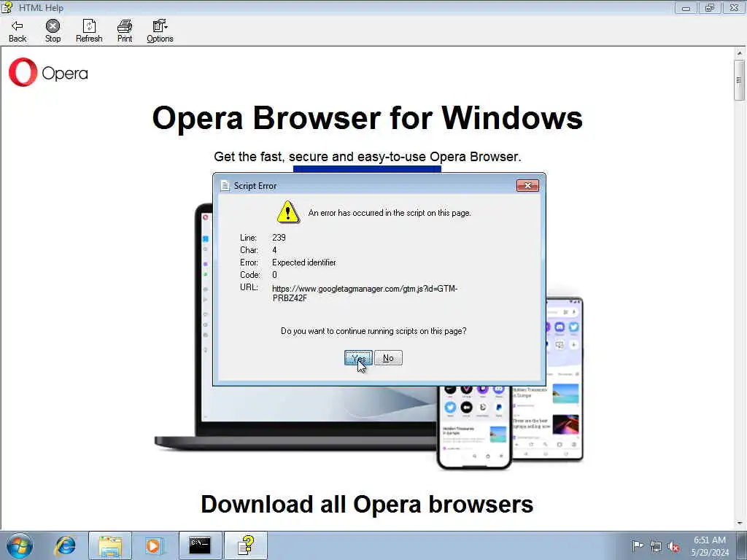The image size is (747, 560).
Task: Click the 'Expected identifier' error text
Action: [x=304, y=262]
